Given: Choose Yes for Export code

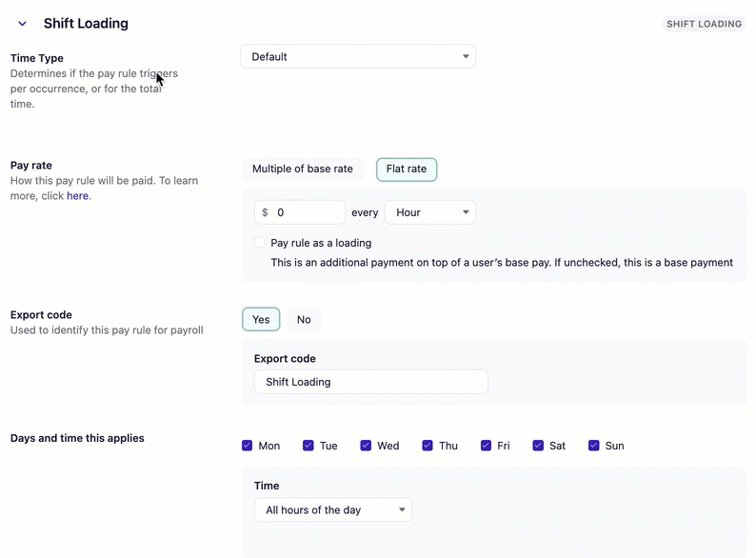Looking at the screenshot, I should pyautogui.click(x=261, y=320).
